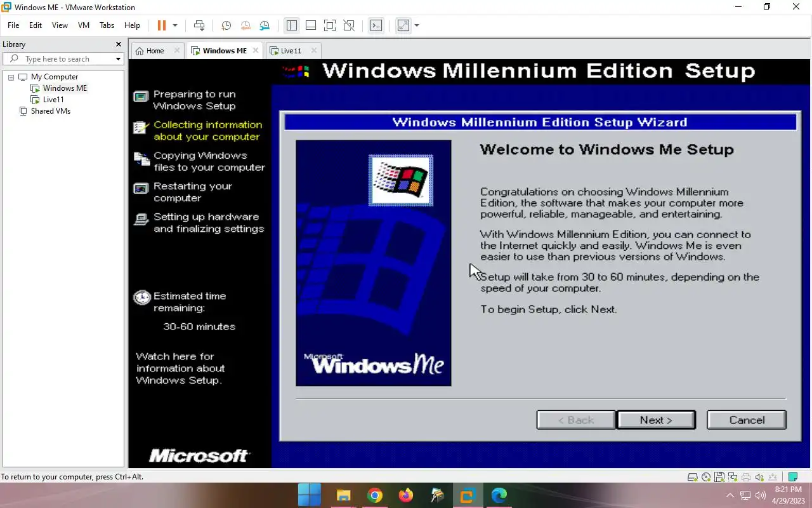812x508 pixels.
Task: Open the File menu
Action: [x=13, y=25]
